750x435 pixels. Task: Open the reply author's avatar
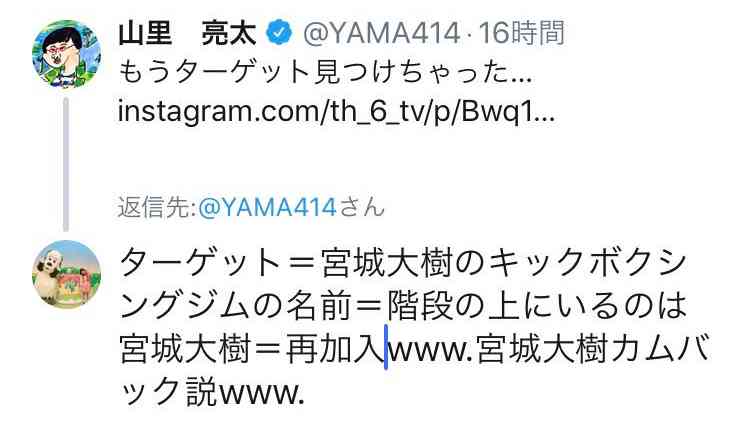[x=66, y=274]
